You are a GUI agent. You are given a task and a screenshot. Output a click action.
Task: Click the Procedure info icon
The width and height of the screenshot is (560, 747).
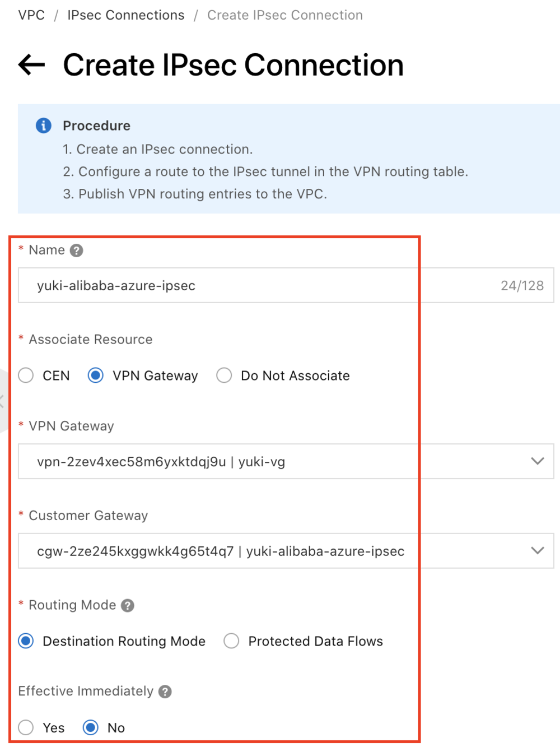pos(44,126)
